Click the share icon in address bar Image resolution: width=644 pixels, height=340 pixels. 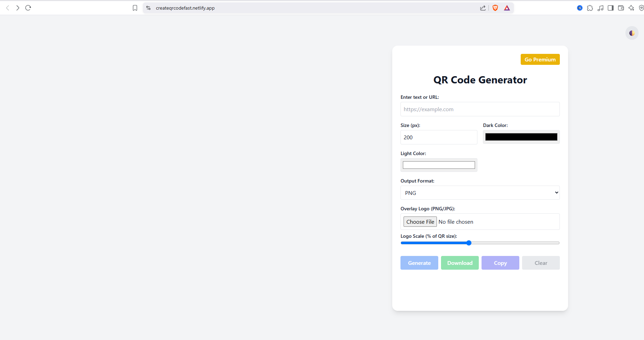click(x=483, y=8)
